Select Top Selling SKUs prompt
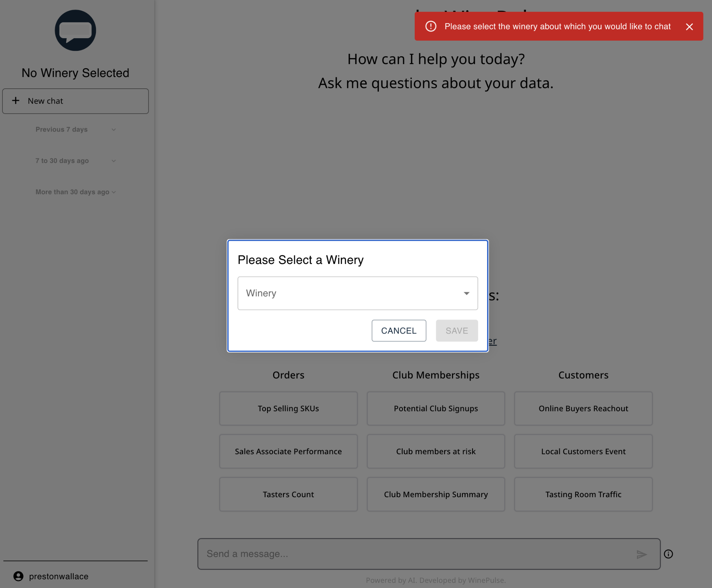This screenshot has width=712, height=588. point(288,408)
